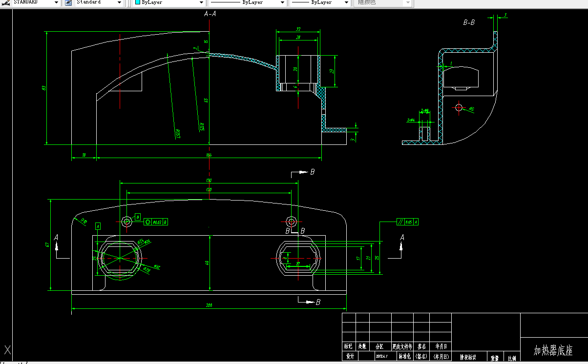
Task: Select the 190 dimension text
Action: [209, 181]
